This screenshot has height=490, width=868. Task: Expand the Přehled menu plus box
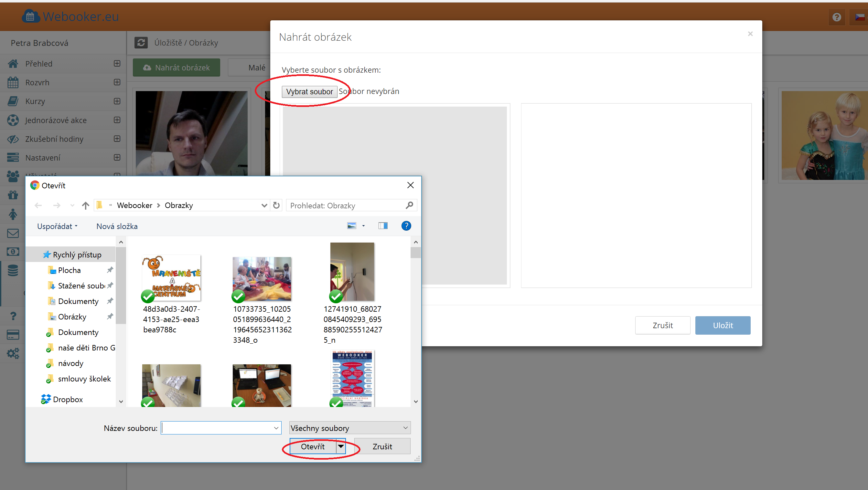point(117,64)
